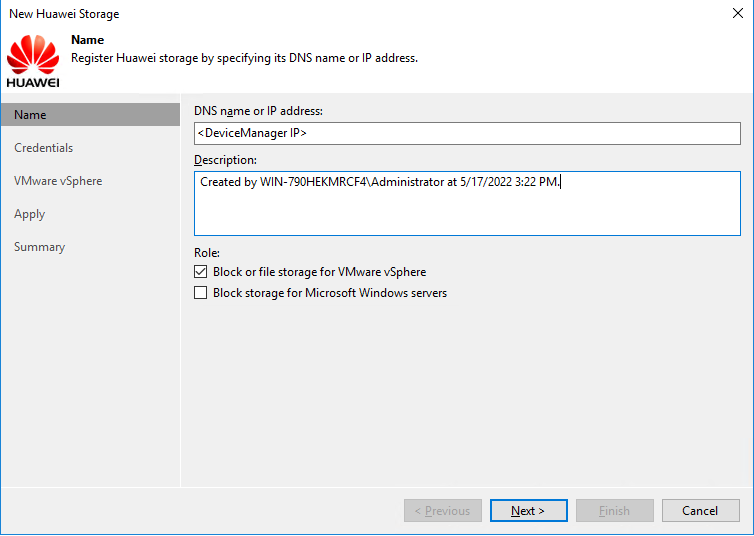Click the 'Role:' label
The image size is (754, 536).
tap(207, 252)
